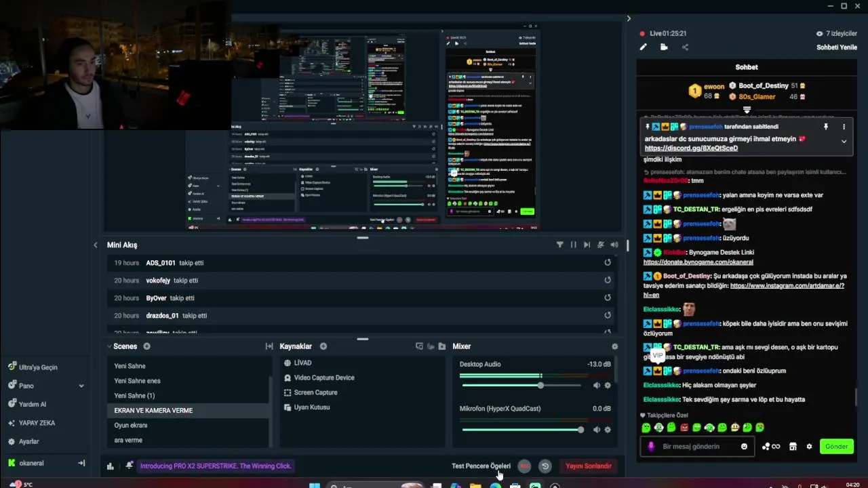The height and width of the screenshot is (488, 868).
Task: Toggle the side navigation dock arrow
Action: coord(81,463)
